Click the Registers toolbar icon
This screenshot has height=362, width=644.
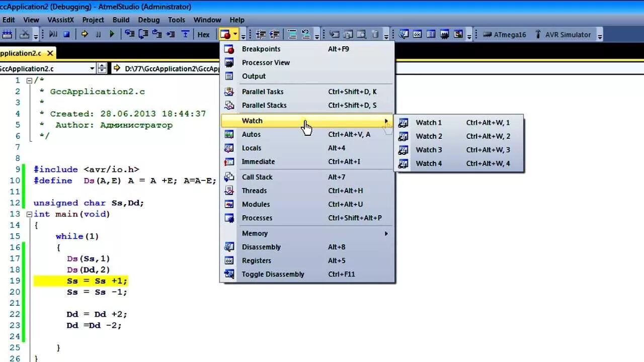pos(417,34)
